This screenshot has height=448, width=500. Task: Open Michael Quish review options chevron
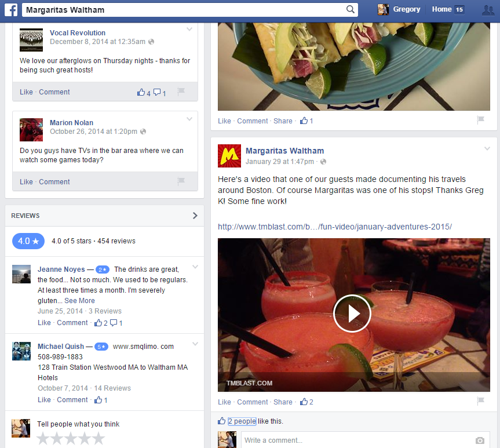[195, 344]
